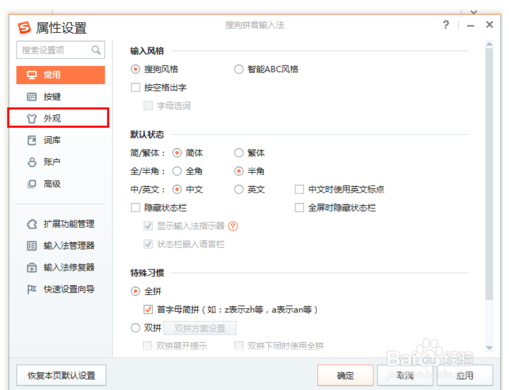Open help with the title bar question mark
509x390 pixels.
click(x=446, y=25)
